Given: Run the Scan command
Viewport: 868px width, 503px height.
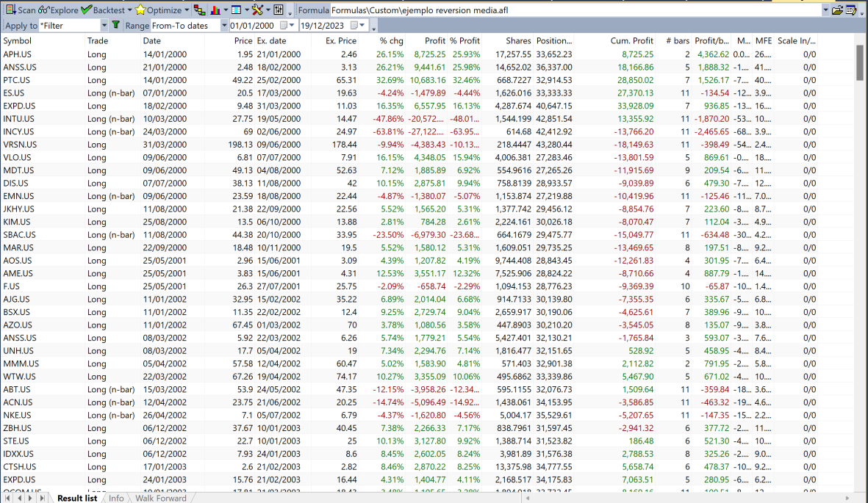Looking at the screenshot, I should [x=21, y=10].
